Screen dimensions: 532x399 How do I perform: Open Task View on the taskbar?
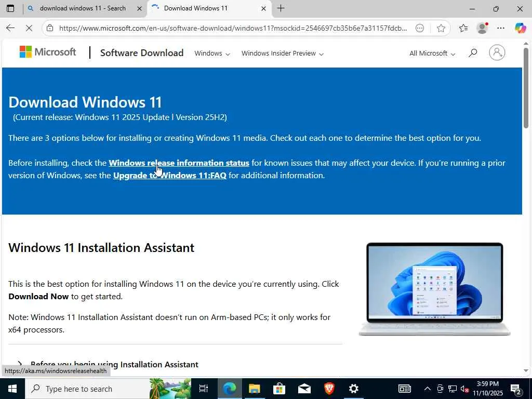(204, 389)
